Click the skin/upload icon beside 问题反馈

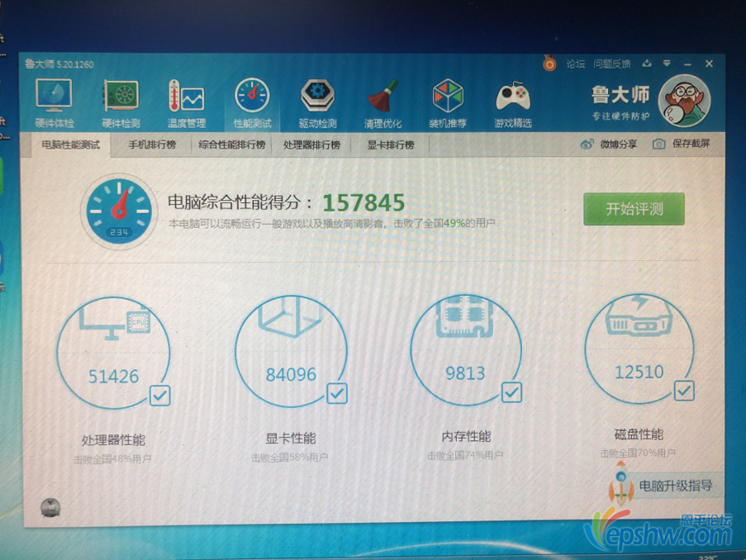pos(647,64)
